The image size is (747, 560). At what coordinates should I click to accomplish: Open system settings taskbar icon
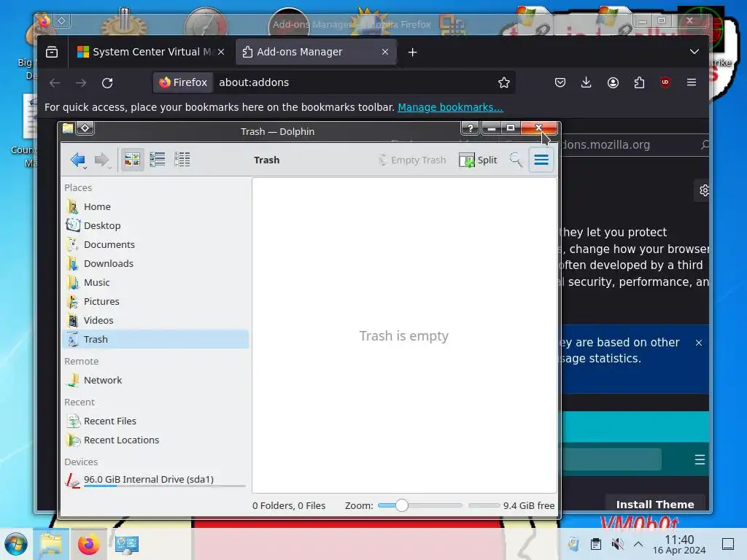[126, 544]
